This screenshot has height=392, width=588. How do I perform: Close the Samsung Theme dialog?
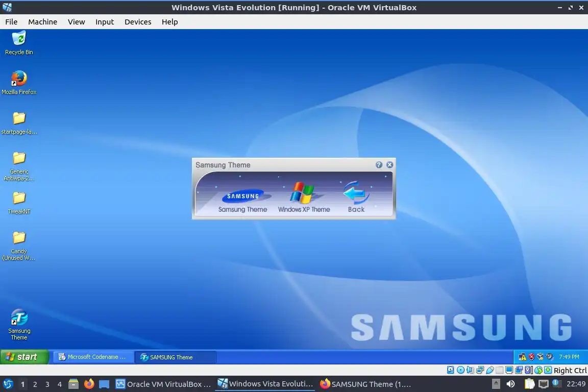coord(389,165)
